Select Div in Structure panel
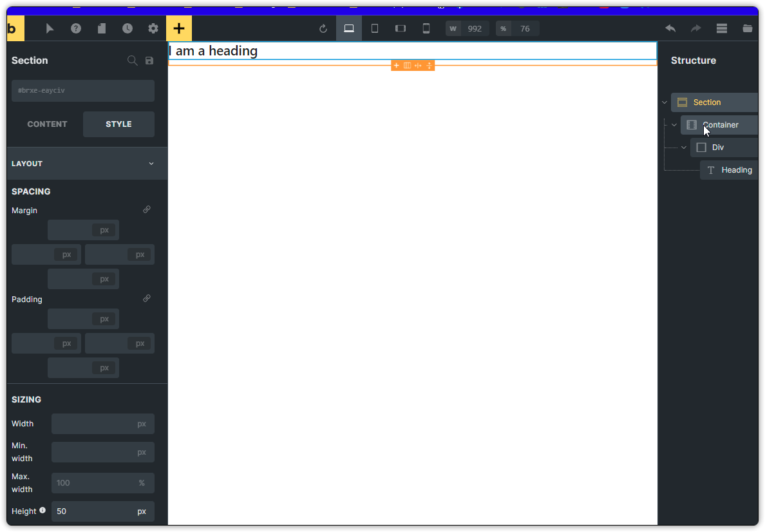 (x=724, y=147)
